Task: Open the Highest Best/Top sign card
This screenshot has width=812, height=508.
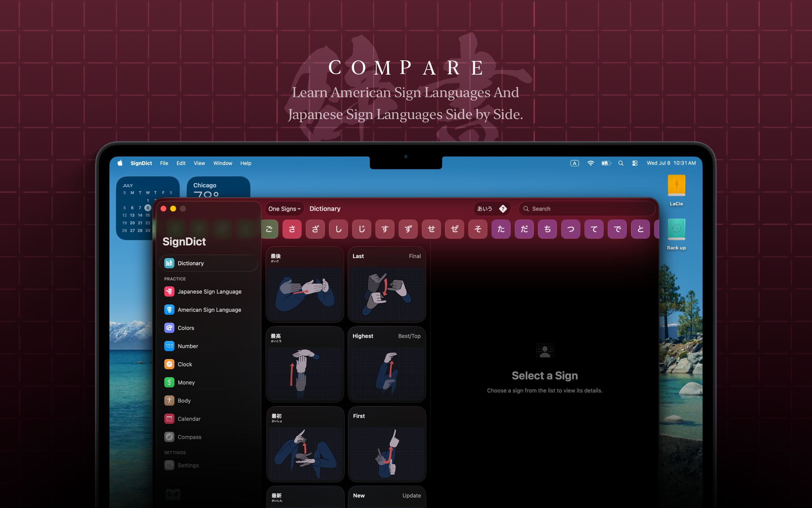Action: (x=387, y=364)
